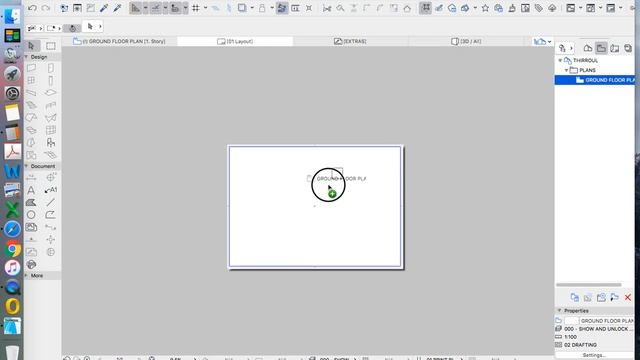This screenshot has width=640, height=360.
Task: Click the Settings... button
Action: point(594,356)
